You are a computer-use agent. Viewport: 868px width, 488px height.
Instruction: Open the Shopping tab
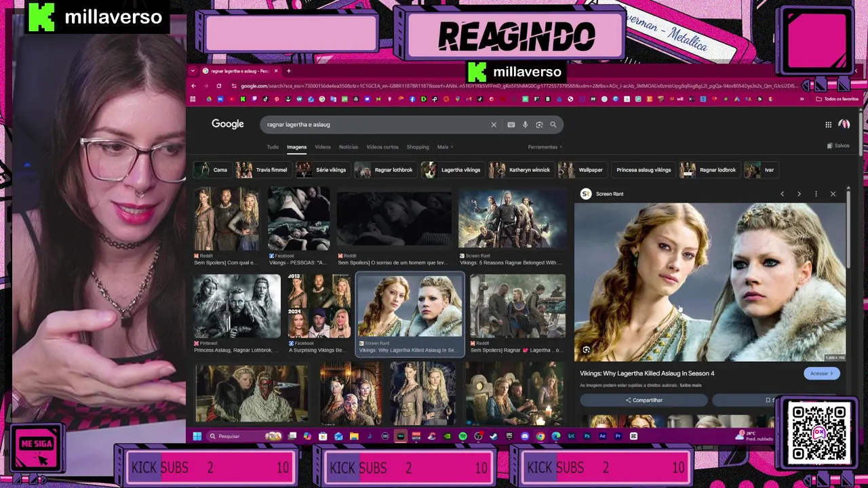point(418,147)
